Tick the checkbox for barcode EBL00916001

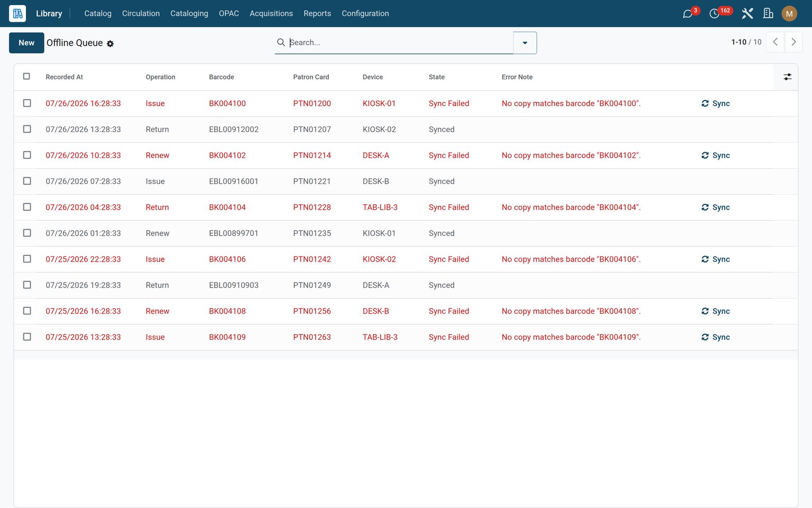click(x=27, y=181)
